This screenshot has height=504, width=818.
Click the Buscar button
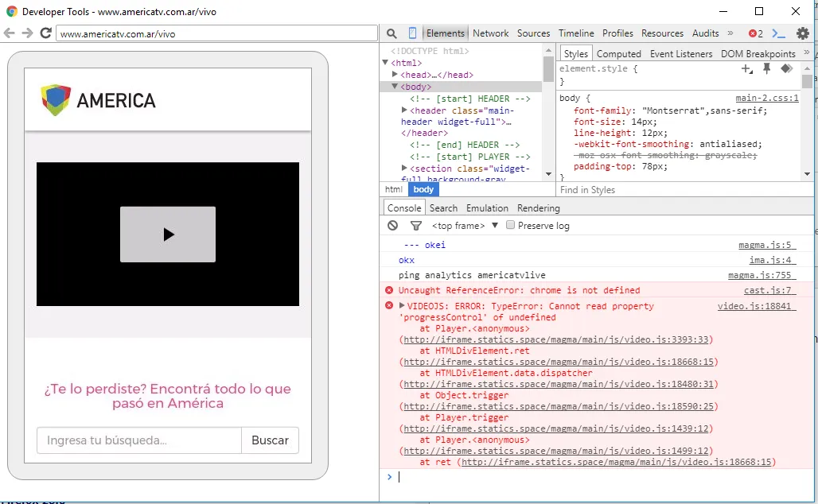270,440
